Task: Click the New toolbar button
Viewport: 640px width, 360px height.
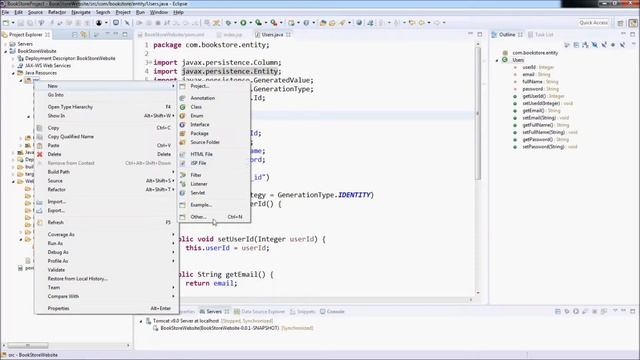Action: pos(6,23)
